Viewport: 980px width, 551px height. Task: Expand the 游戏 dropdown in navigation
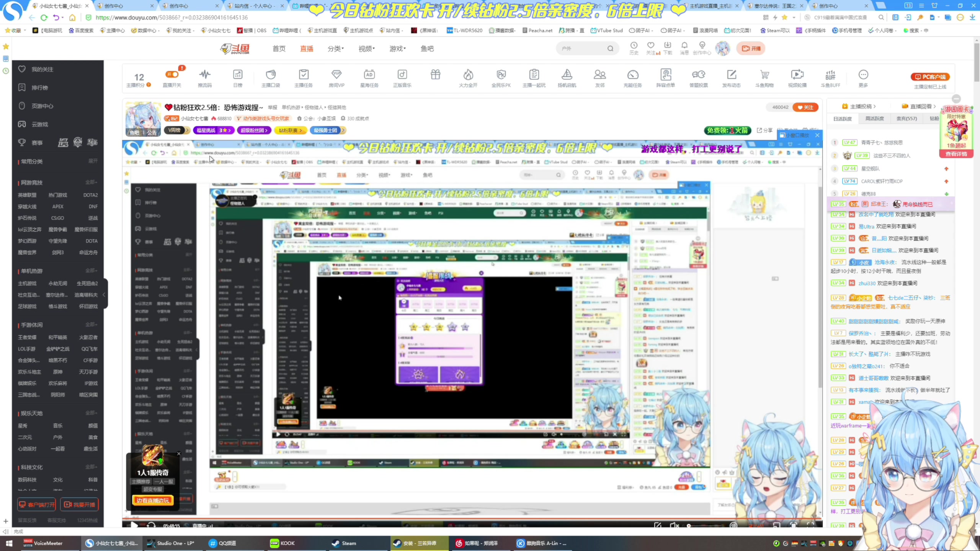[x=397, y=49]
